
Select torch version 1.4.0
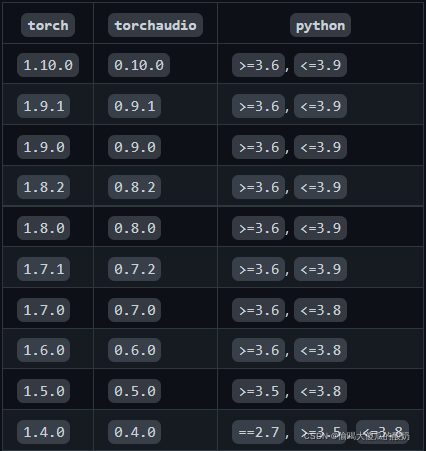(44, 432)
